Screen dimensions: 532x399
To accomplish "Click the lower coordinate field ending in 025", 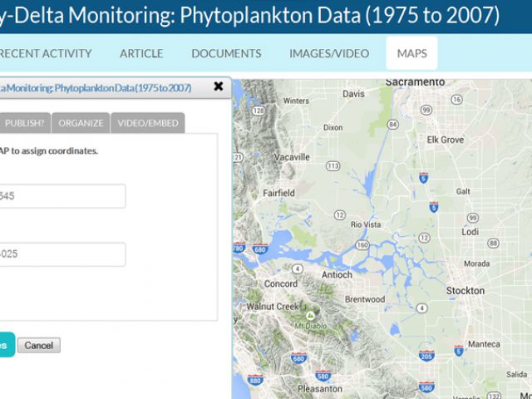I will (x=62, y=254).
